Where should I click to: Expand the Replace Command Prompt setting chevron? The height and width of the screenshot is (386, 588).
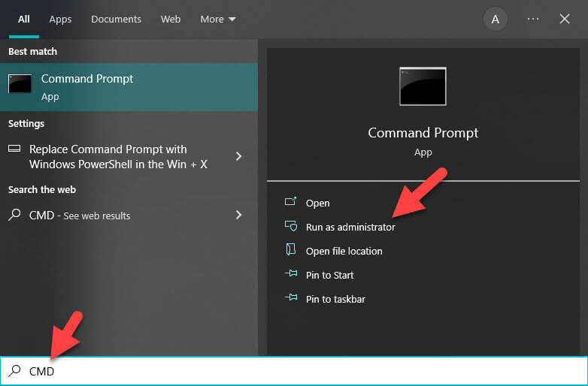[238, 156]
